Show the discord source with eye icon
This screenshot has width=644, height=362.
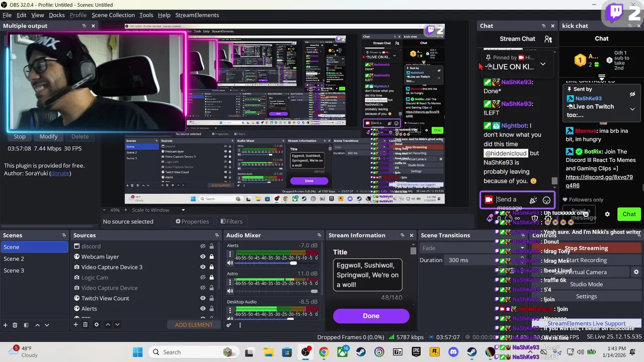point(203,246)
